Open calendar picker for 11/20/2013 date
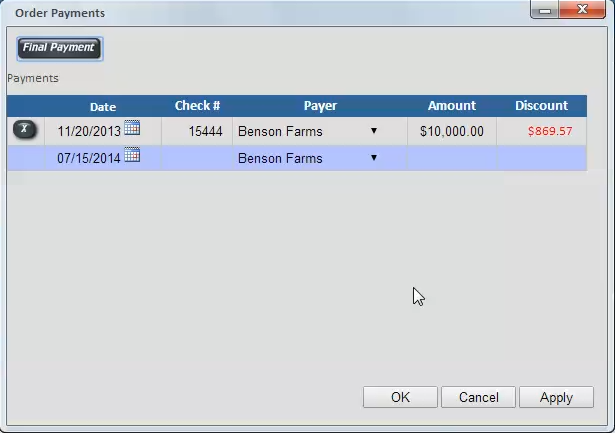 (x=132, y=129)
